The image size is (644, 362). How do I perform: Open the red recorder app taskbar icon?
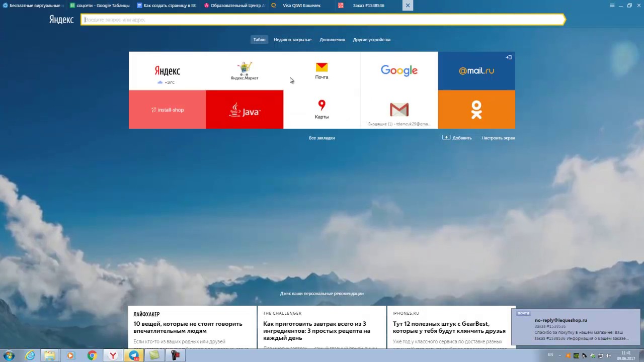click(x=175, y=355)
